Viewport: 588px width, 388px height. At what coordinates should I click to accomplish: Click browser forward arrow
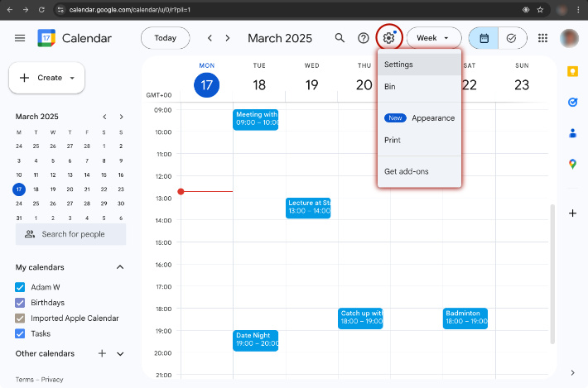[x=26, y=10]
